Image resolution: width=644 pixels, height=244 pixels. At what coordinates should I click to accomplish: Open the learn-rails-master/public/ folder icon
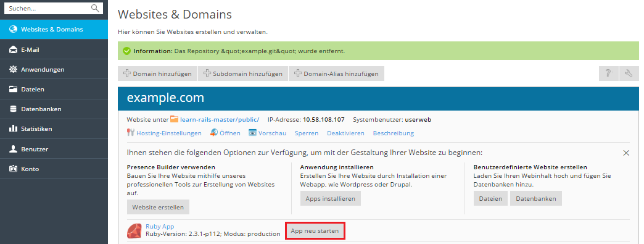point(174,120)
